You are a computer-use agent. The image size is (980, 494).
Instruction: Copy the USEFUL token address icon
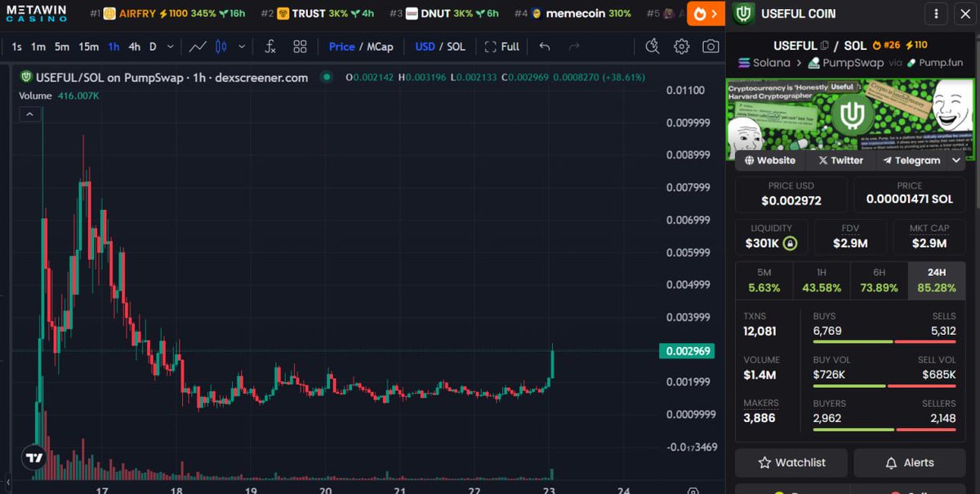coord(825,46)
